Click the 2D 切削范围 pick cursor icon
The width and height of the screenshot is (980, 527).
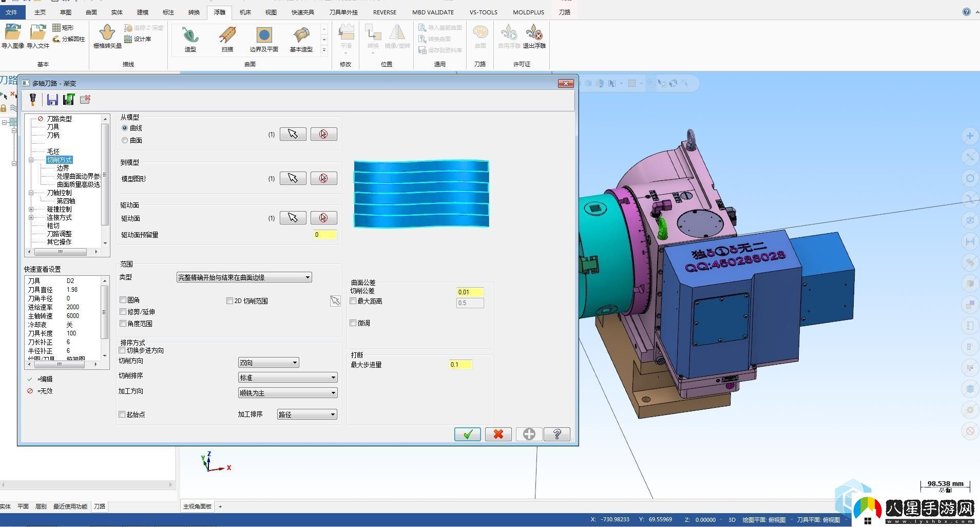(335, 301)
